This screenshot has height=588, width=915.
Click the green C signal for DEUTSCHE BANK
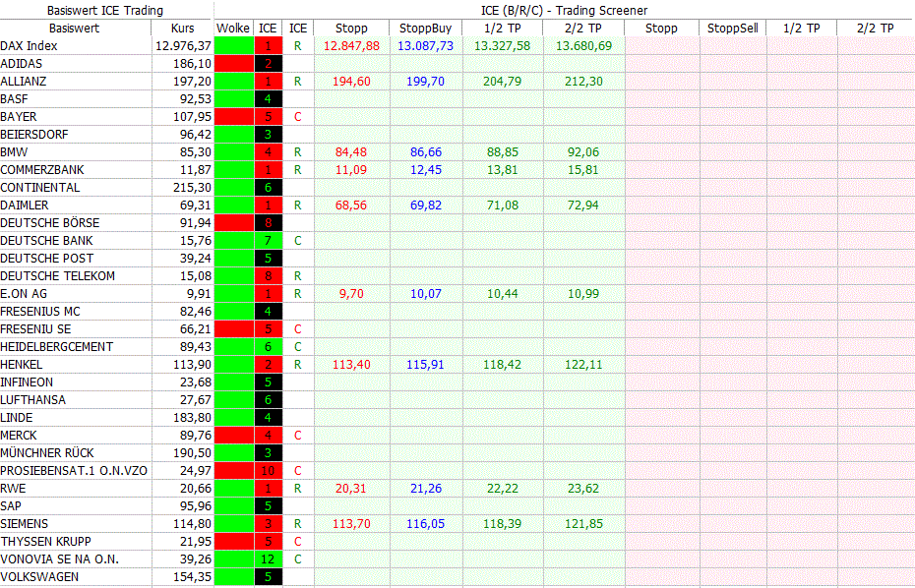coord(297,240)
